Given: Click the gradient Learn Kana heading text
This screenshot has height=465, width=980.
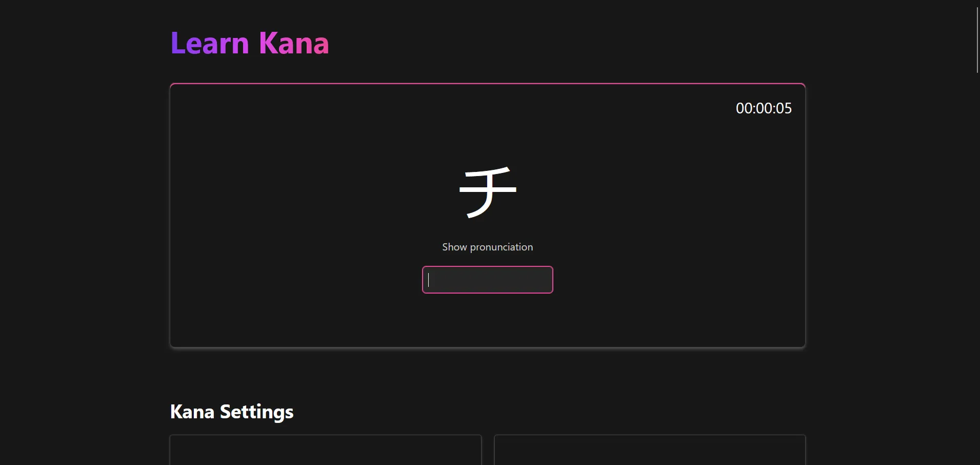Looking at the screenshot, I should [x=250, y=43].
